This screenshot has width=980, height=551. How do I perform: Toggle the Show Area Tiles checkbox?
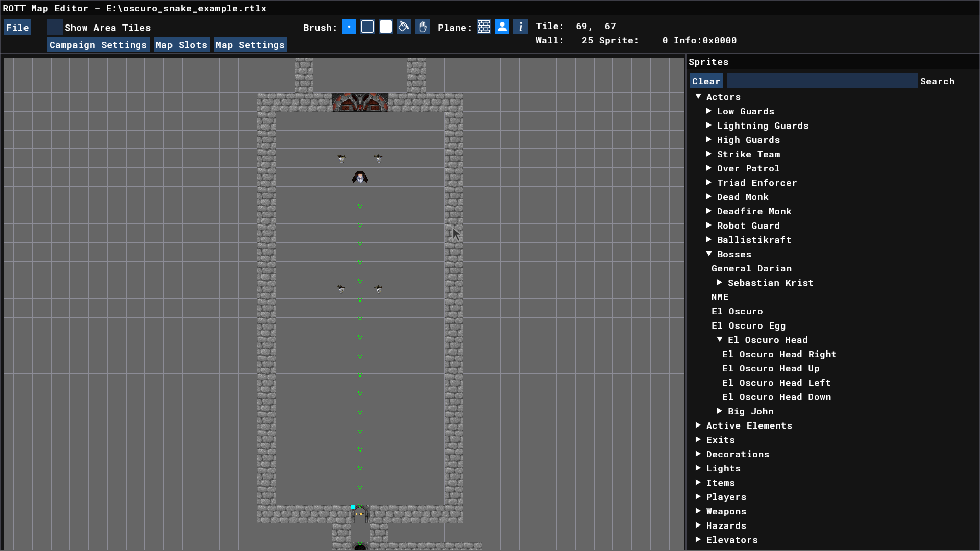click(x=55, y=28)
